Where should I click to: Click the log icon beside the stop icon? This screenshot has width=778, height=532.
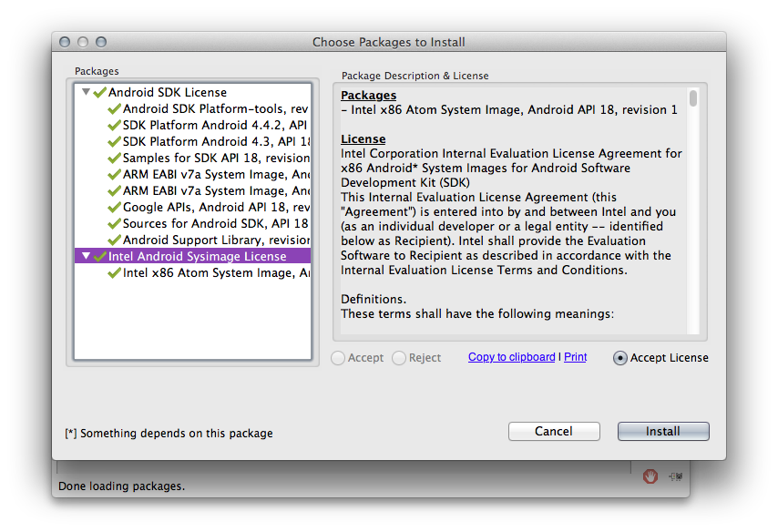tap(676, 476)
